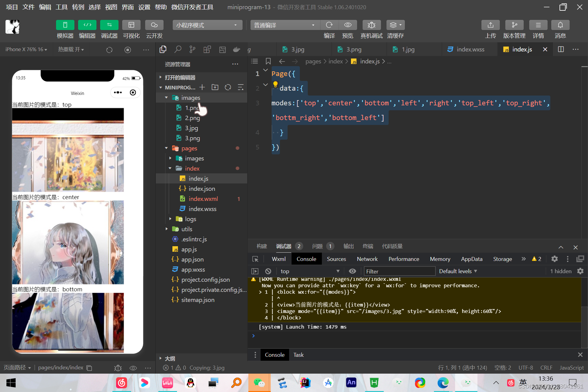The height and width of the screenshot is (392, 588).
Task: Click the Upload icon
Action: click(x=491, y=25)
